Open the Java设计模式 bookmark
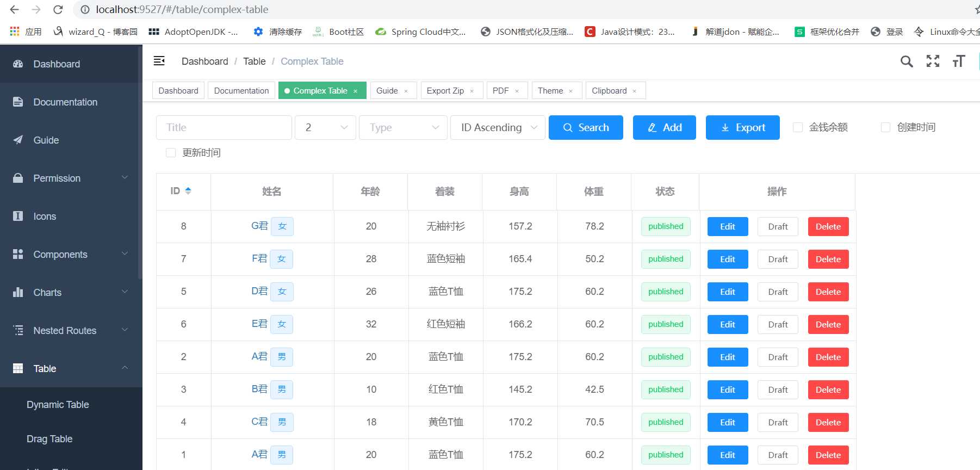The height and width of the screenshot is (470, 980). point(630,32)
